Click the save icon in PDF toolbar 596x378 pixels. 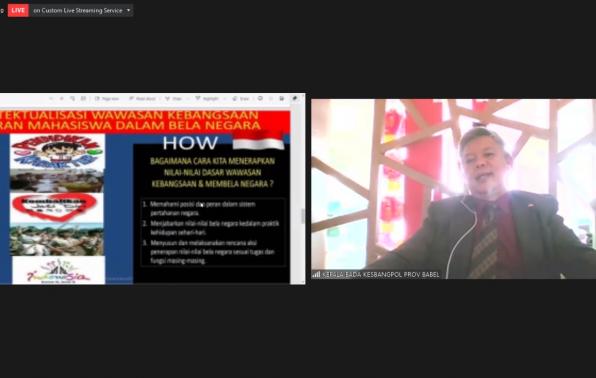[282, 98]
